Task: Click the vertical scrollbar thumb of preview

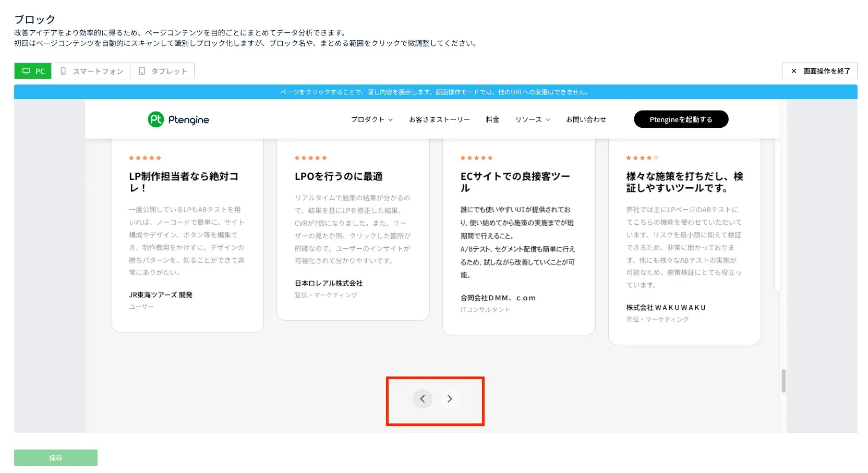Action: coord(783,381)
